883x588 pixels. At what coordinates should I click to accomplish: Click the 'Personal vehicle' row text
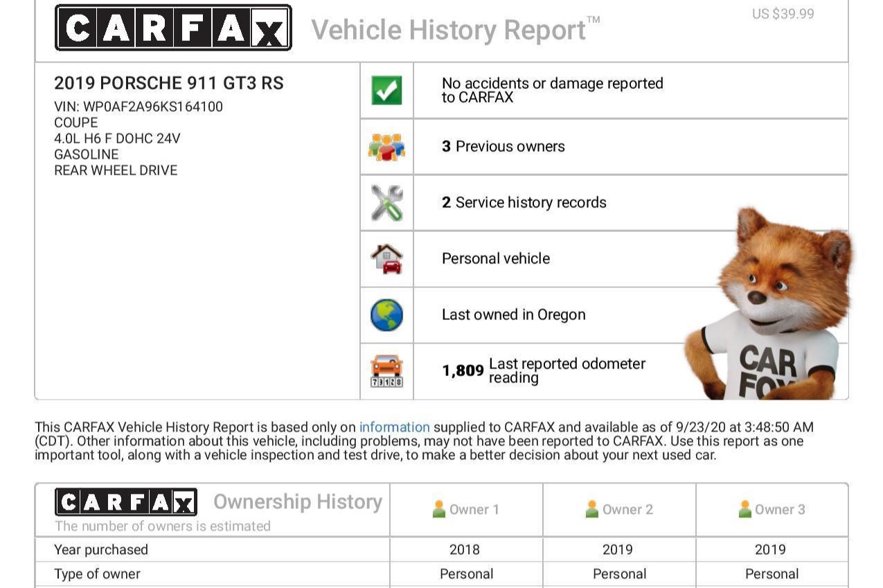(496, 258)
